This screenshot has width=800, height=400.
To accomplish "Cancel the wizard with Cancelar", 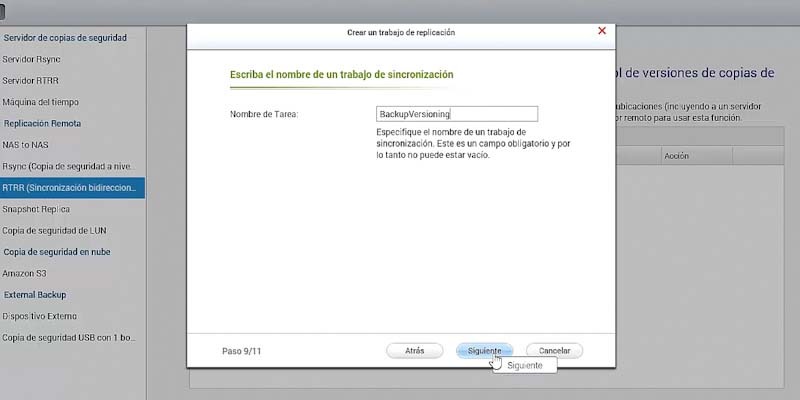I will [554, 351].
